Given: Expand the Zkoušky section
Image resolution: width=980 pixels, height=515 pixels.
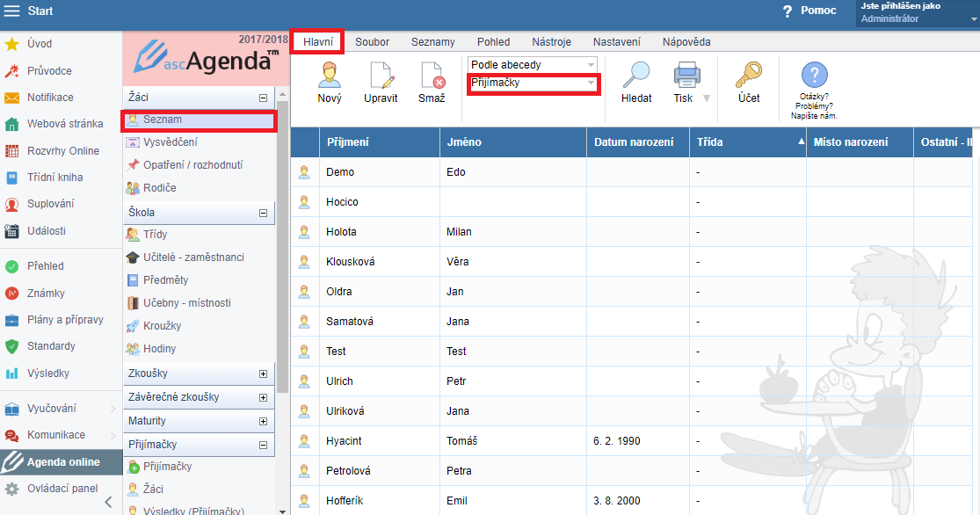Looking at the screenshot, I should [263, 374].
